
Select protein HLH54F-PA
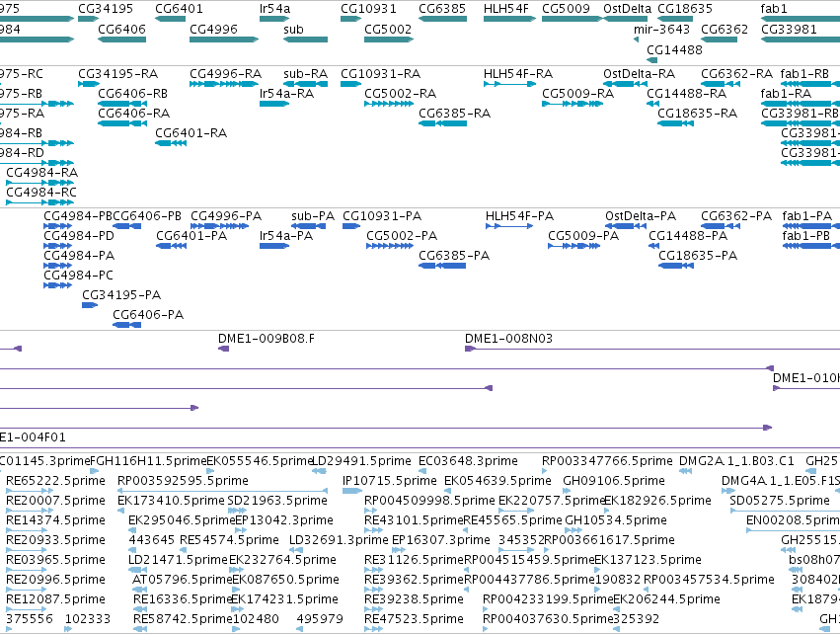point(509,226)
